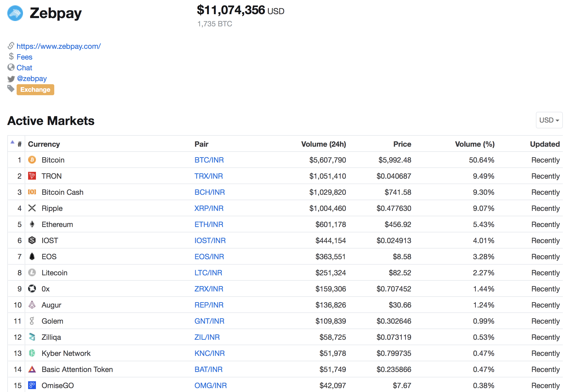Open the Fees link
Viewport: 565px width, 392px height.
pos(24,57)
